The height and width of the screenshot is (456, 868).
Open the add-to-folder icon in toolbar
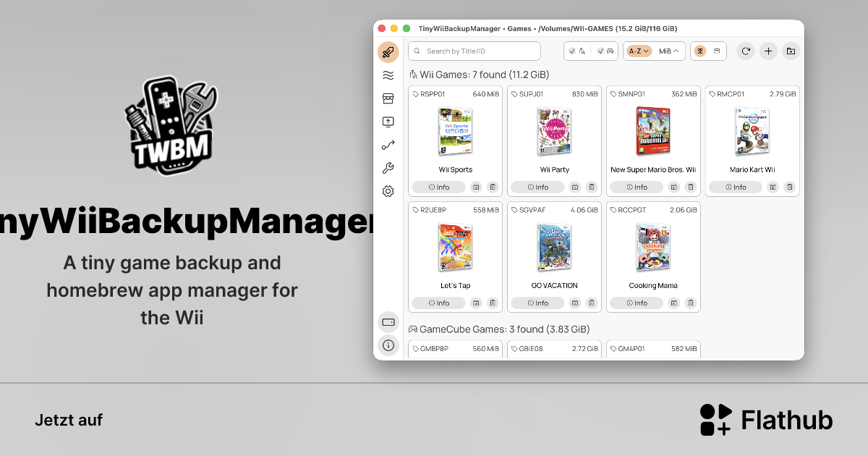(x=790, y=51)
